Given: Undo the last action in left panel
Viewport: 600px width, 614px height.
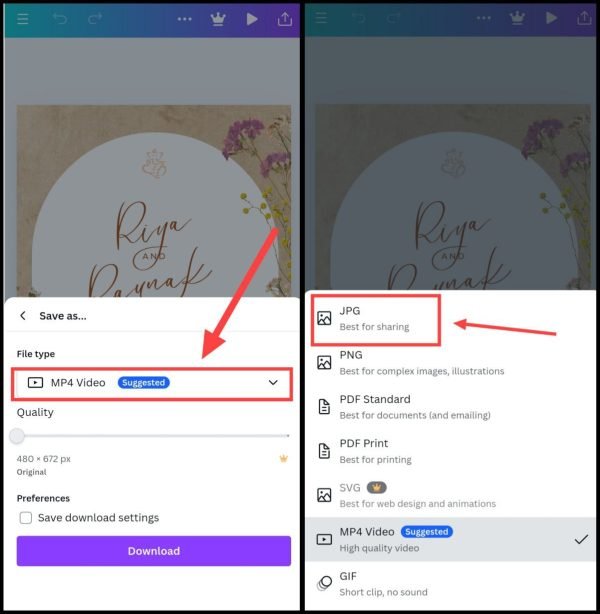Looking at the screenshot, I should 60,18.
